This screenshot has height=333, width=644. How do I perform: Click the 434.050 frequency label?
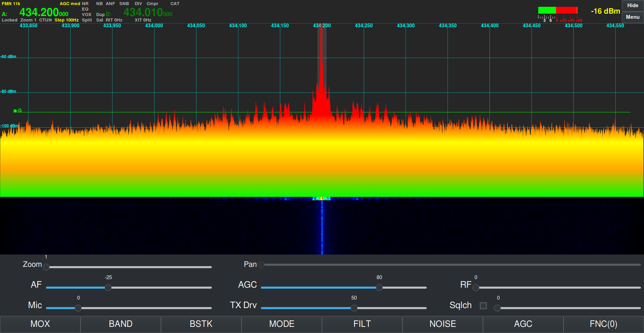tap(196, 26)
